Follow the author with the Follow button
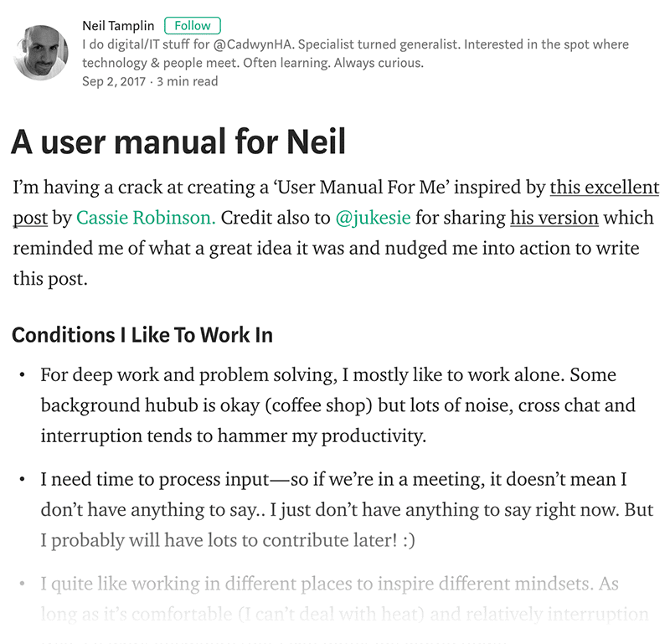Screen dimensions: 670x644 click(x=193, y=26)
